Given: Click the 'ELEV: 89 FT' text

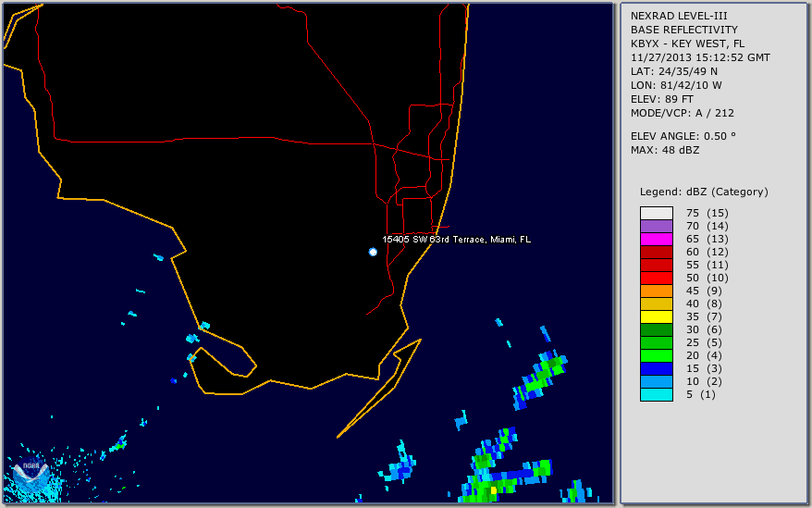Looking at the screenshot, I should tap(662, 100).
